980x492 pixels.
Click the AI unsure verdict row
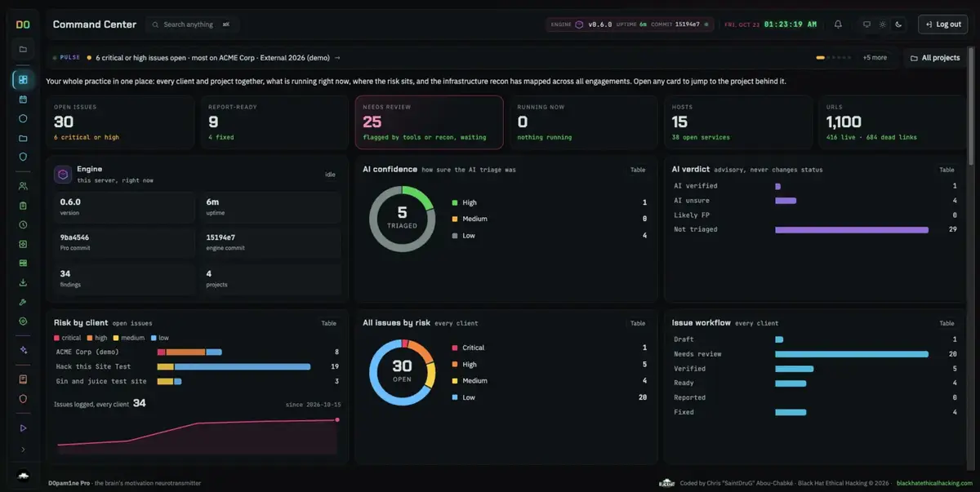[x=815, y=200]
